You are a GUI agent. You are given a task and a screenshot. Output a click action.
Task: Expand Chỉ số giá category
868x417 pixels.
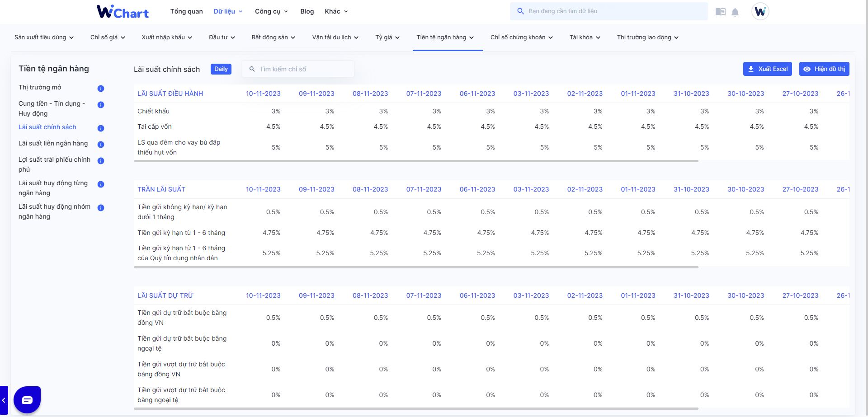click(108, 37)
